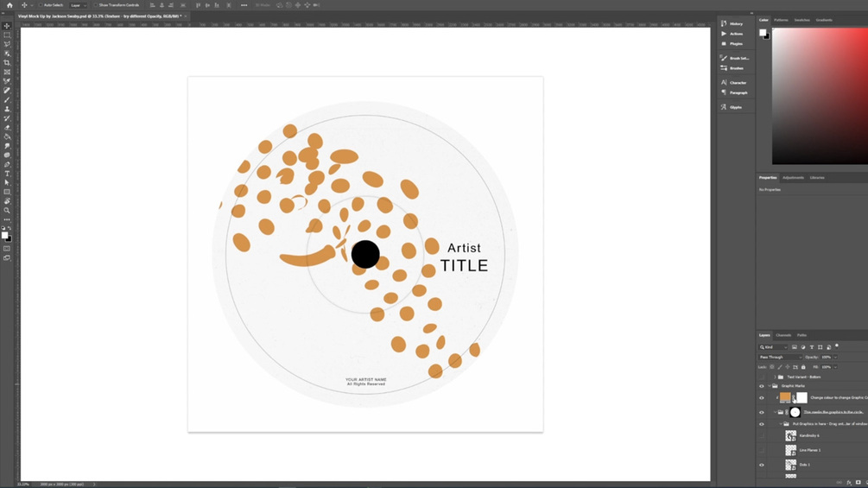This screenshot has height=488, width=868.
Task: Filter layers by pixel layer icon
Action: (x=795, y=347)
